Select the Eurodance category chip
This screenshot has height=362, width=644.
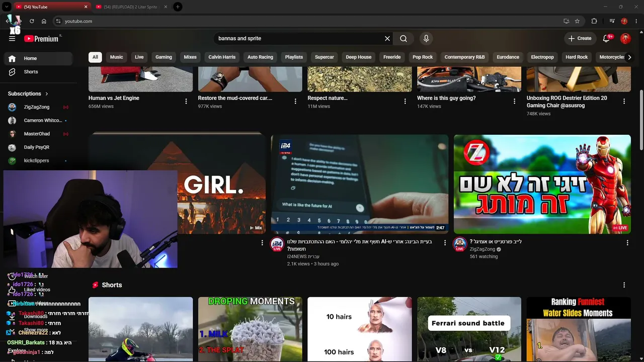[x=508, y=57]
